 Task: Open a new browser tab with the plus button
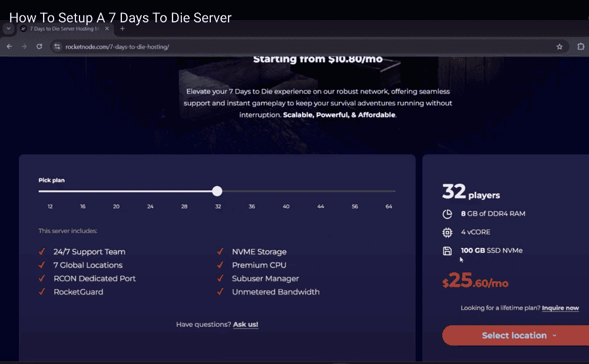(x=123, y=28)
